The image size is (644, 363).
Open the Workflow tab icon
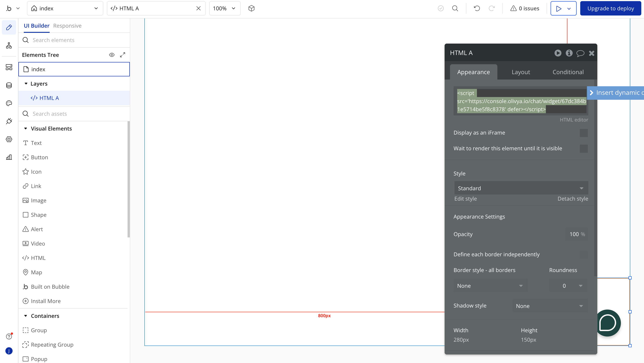[9, 45]
